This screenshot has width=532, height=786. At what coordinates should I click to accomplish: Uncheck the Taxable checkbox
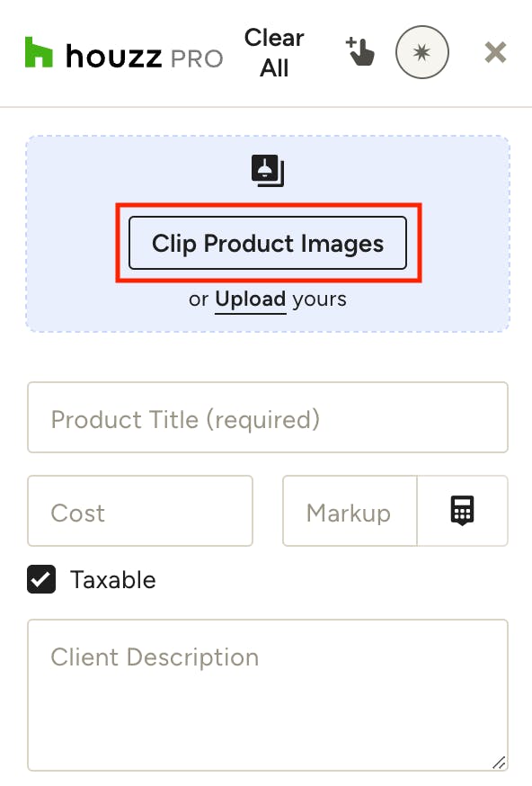click(41, 579)
